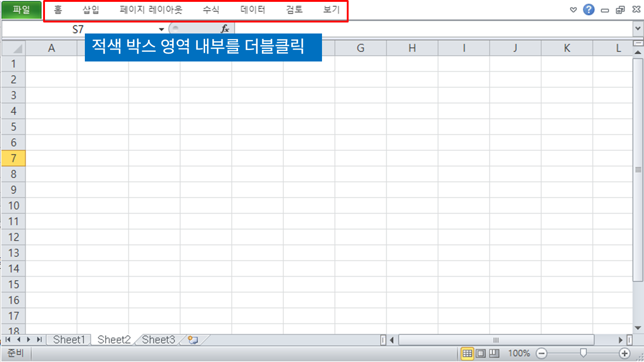Switch to Page Break Preview view
This screenshot has width=644, height=362.
tap(494, 353)
